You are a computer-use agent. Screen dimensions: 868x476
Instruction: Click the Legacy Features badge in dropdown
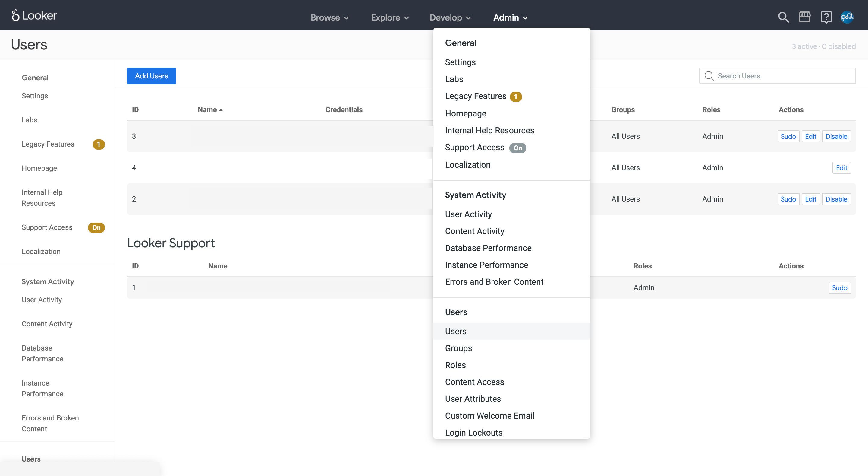point(516,97)
